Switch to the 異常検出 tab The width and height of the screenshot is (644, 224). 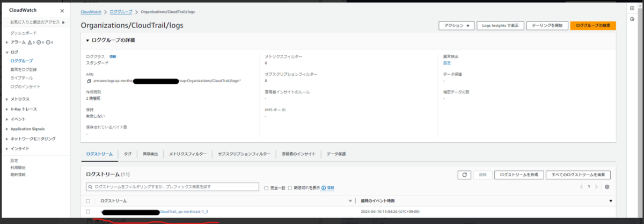150,154
